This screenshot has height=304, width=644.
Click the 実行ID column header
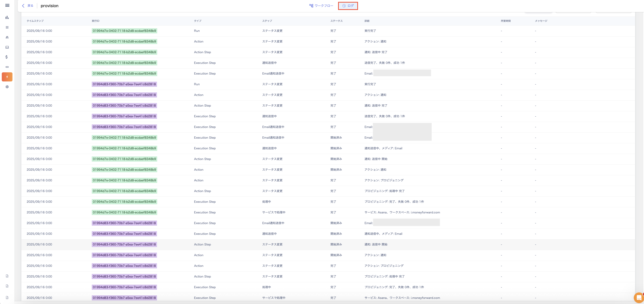(95, 21)
